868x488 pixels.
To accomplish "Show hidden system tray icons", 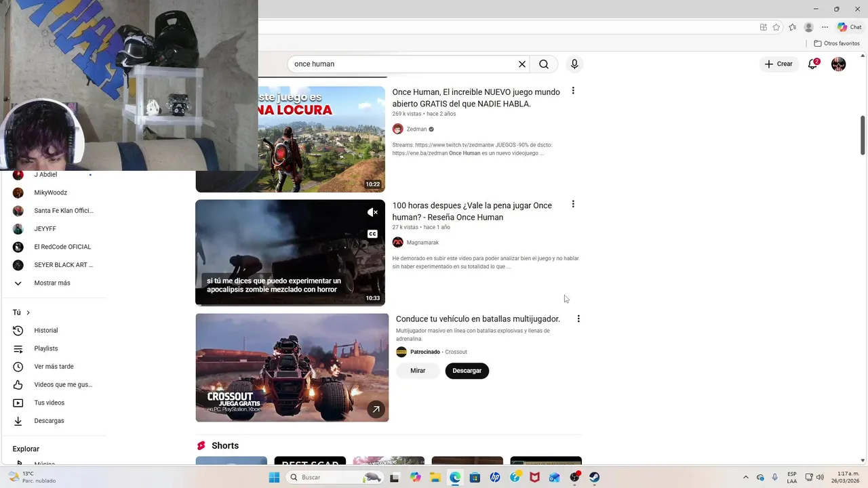I will pos(746,477).
